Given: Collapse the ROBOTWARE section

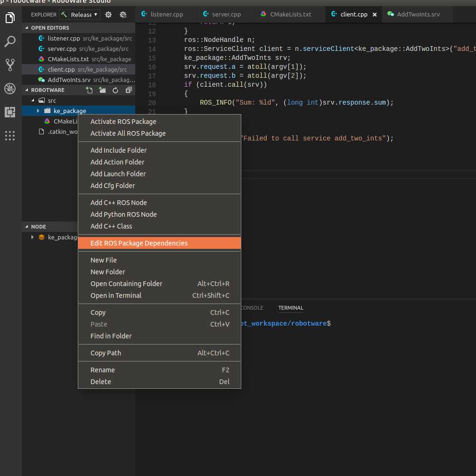Looking at the screenshot, I should click(27, 90).
